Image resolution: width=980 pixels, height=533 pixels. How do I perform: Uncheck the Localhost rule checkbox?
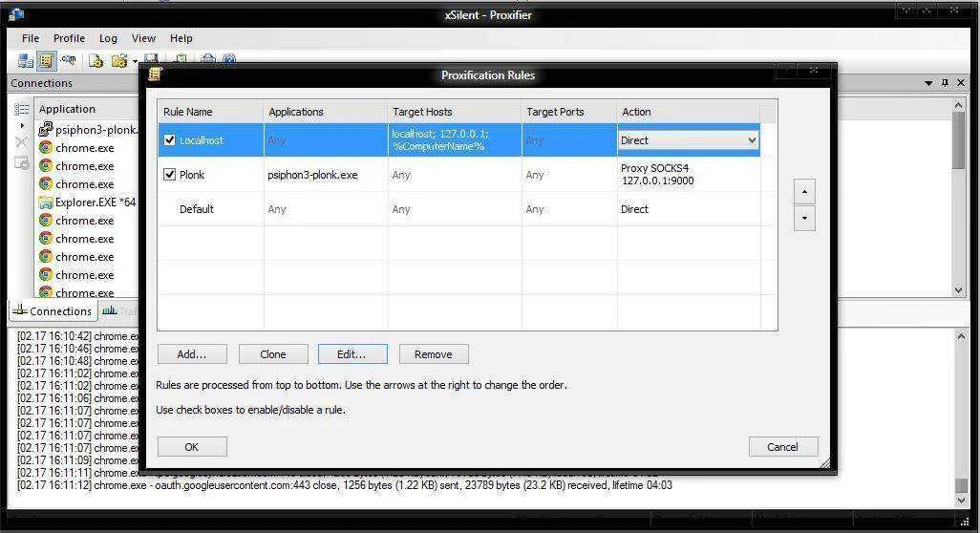pyautogui.click(x=169, y=140)
